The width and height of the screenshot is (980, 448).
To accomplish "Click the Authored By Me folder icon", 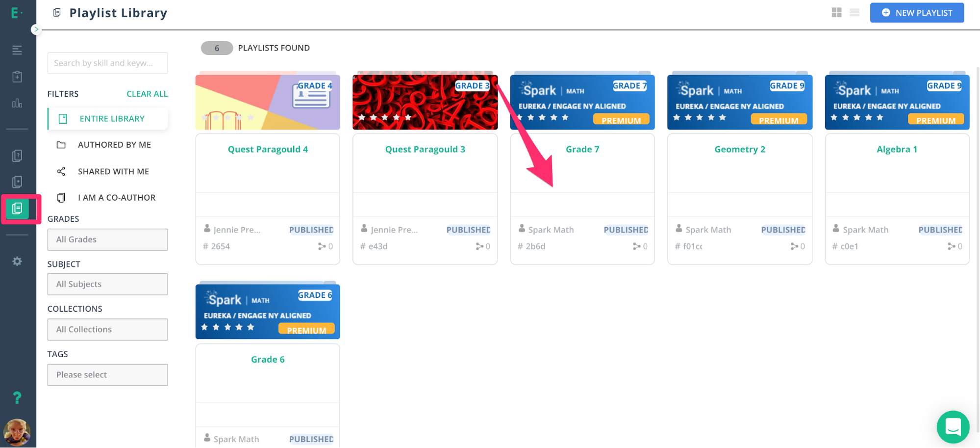I will pyautogui.click(x=61, y=145).
